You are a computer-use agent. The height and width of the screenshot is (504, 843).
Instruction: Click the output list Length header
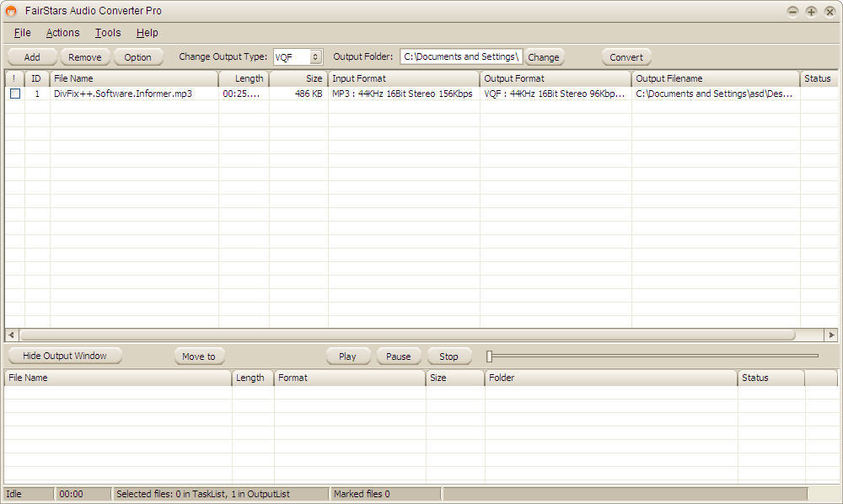pos(253,378)
